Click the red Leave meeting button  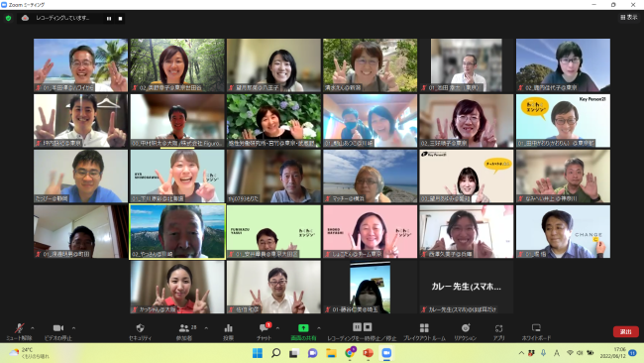point(625,331)
